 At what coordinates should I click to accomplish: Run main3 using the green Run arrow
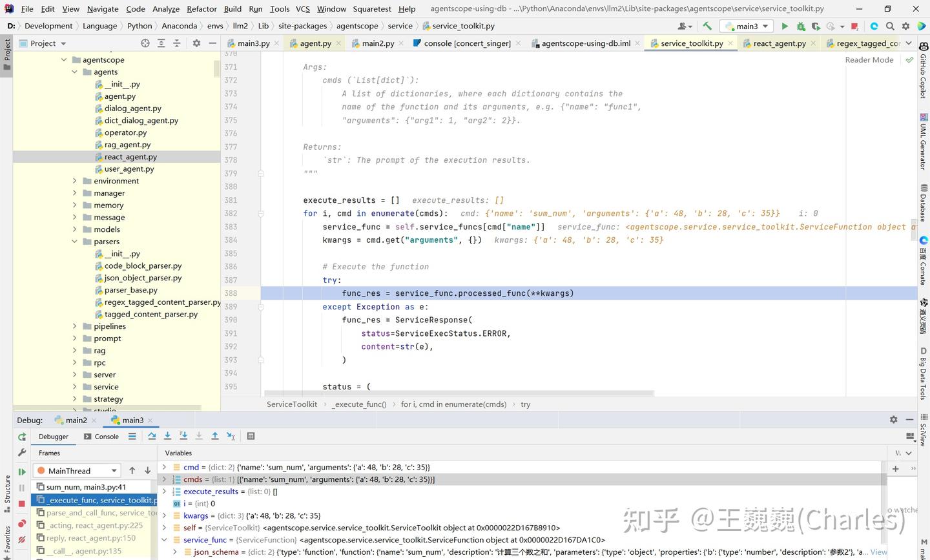[784, 26]
